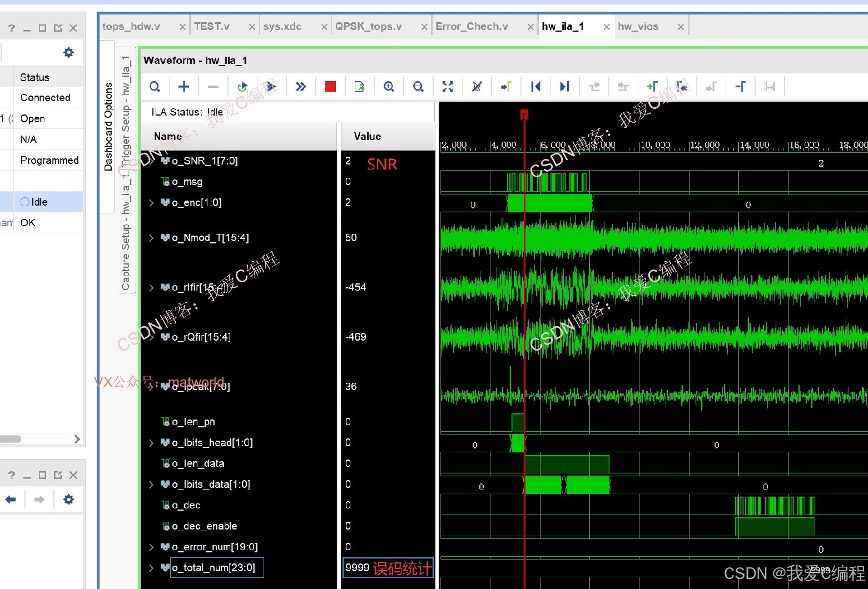Click the Name column header
Image resolution: width=868 pixels, height=589 pixels.
click(239, 137)
